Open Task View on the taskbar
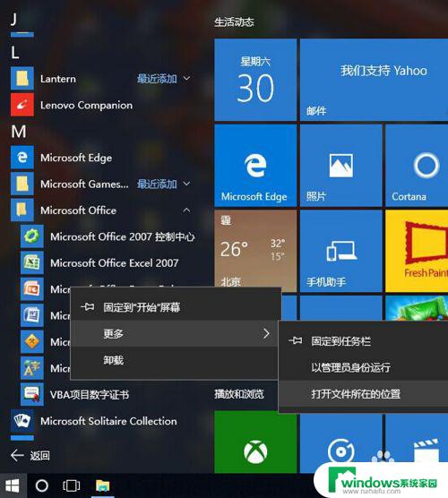This screenshot has width=448, height=498. click(x=71, y=485)
